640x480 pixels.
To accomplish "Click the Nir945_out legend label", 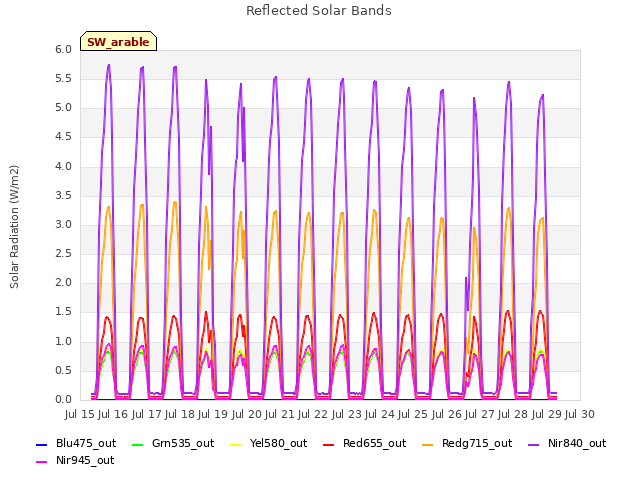I will click(85, 460).
